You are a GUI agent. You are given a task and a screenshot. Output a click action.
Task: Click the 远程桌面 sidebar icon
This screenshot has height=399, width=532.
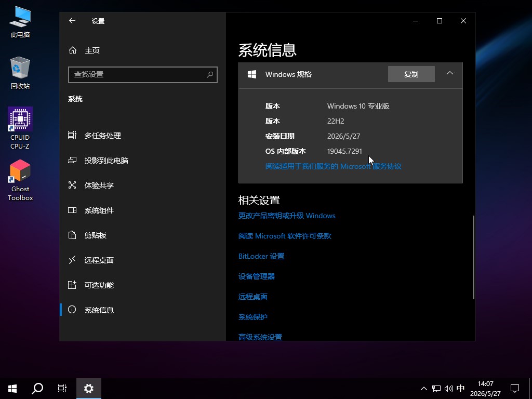click(72, 260)
